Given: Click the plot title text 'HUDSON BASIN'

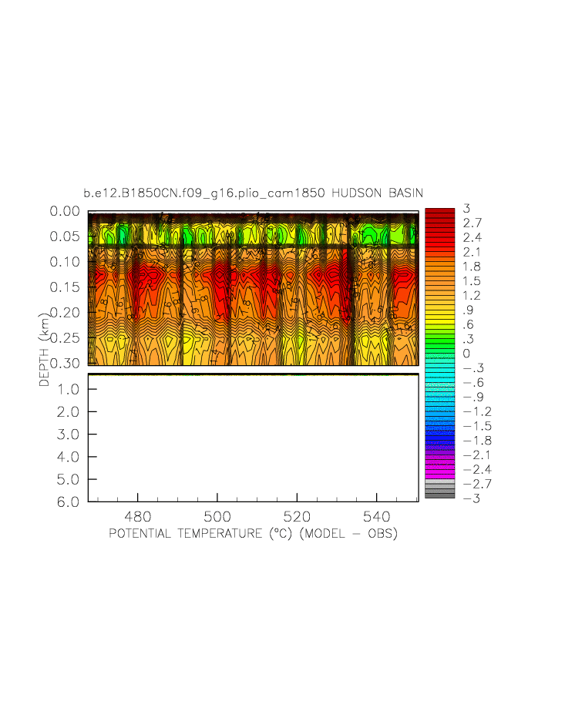Looking at the screenshot, I should (377, 193).
